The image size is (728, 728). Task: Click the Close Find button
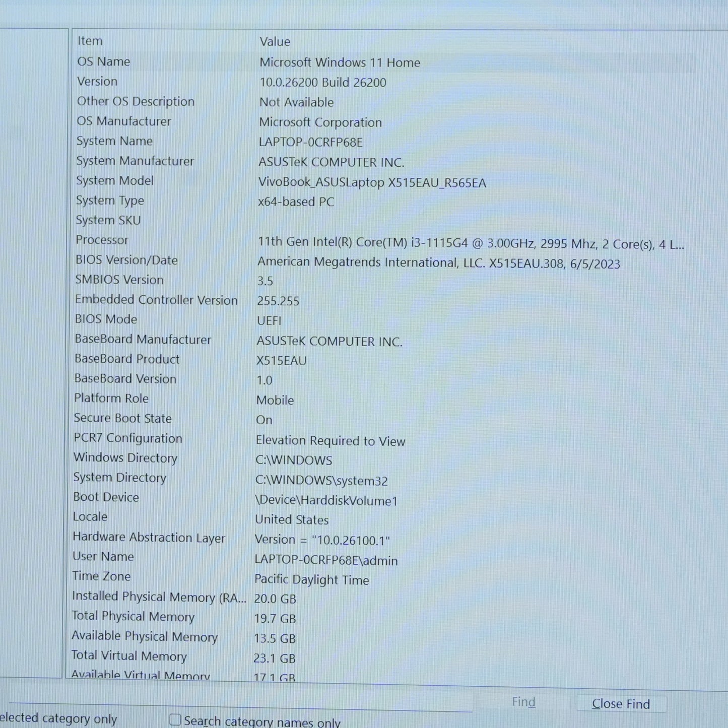(x=621, y=704)
